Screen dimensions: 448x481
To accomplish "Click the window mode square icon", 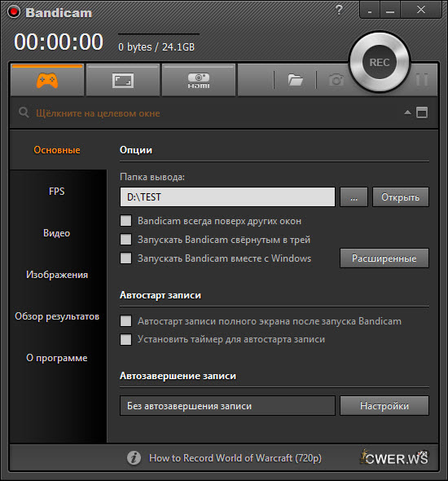I will point(422,113).
